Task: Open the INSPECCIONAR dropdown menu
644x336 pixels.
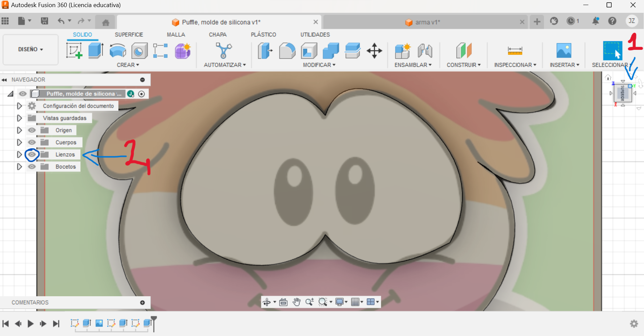Action: [515, 65]
